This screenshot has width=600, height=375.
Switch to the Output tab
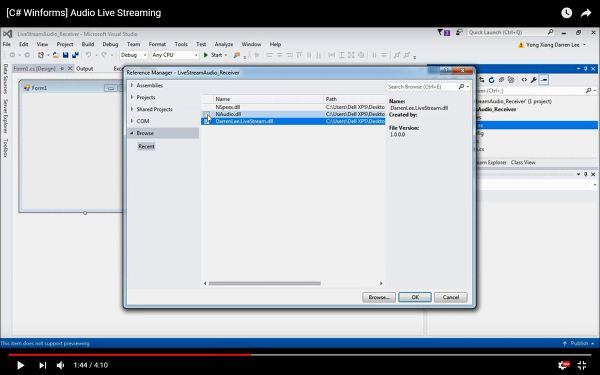point(85,69)
